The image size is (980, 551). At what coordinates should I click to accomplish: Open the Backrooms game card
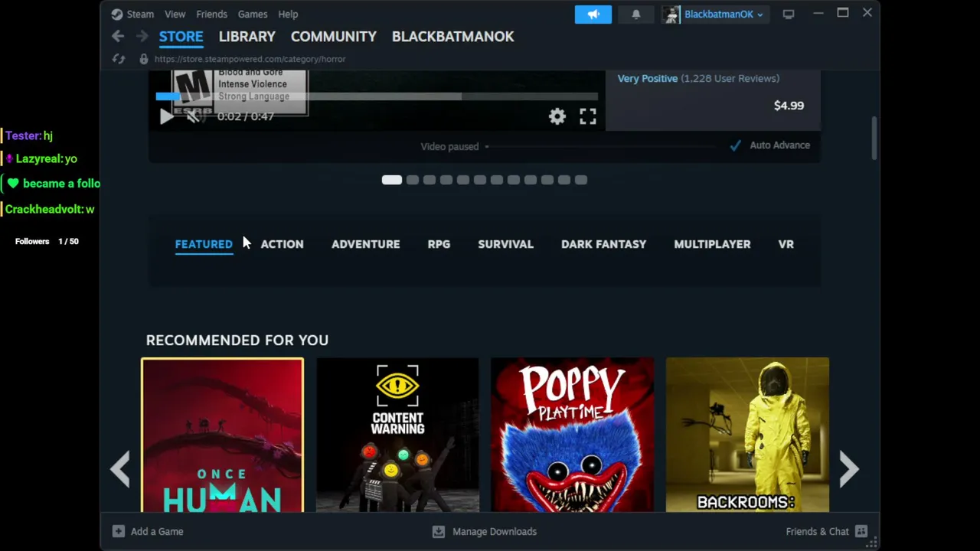pos(747,435)
